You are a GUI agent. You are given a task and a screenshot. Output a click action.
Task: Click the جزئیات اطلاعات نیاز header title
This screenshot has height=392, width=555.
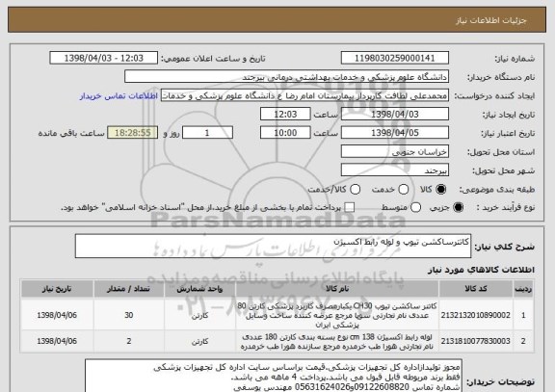(x=491, y=20)
